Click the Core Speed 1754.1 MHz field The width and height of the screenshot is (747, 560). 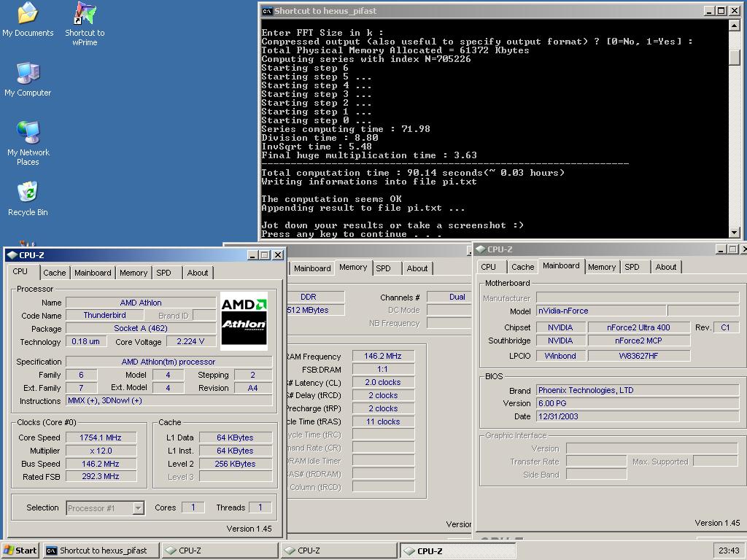(101, 437)
